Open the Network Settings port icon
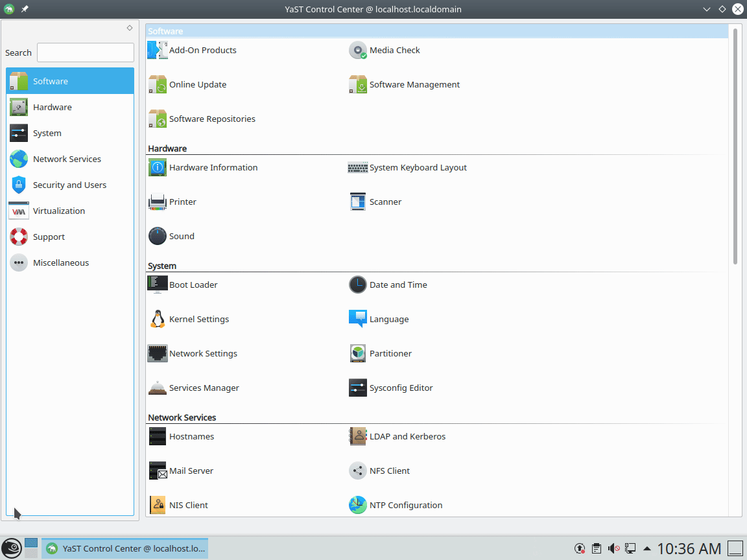This screenshot has width=747, height=560. pyautogui.click(x=157, y=353)
